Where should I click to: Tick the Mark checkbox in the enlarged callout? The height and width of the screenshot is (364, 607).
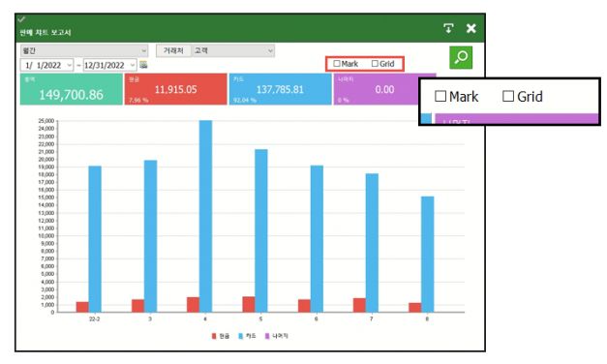click(x=440, y=96)
